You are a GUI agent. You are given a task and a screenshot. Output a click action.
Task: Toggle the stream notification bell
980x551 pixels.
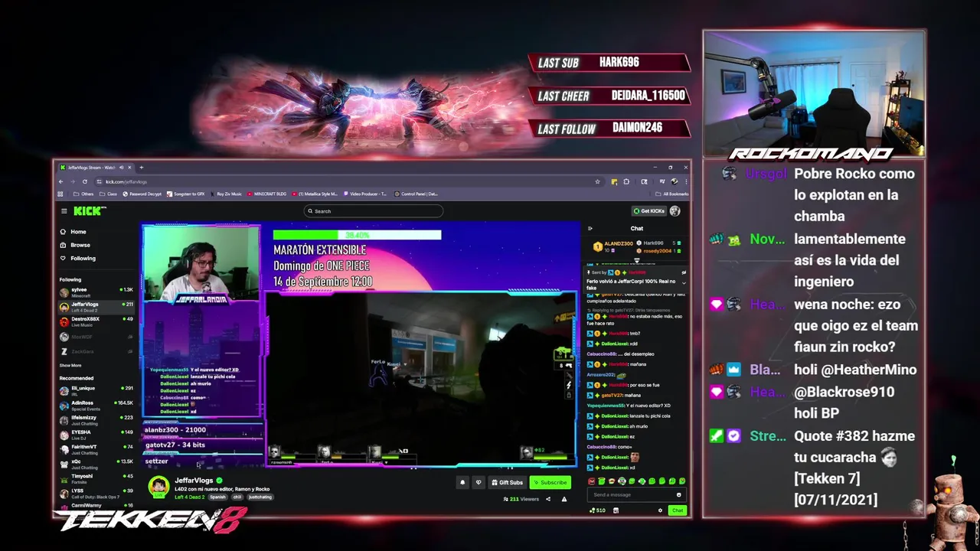coord(462,482)
